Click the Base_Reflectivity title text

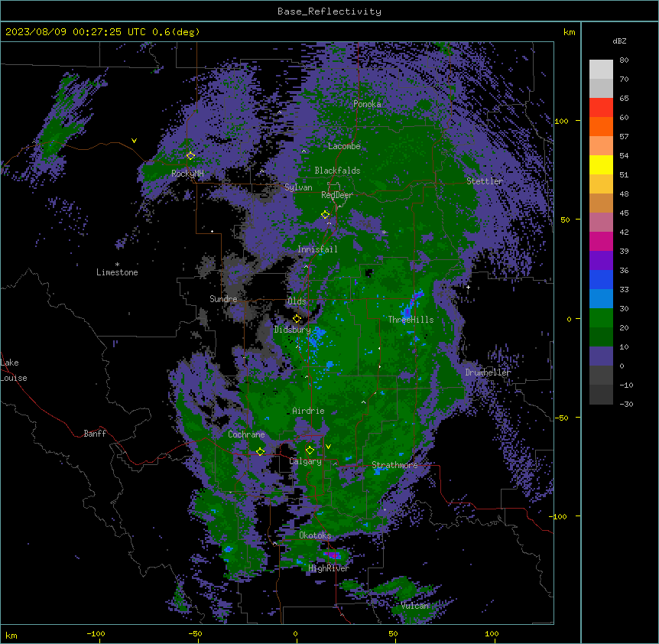tap(329, 11)
